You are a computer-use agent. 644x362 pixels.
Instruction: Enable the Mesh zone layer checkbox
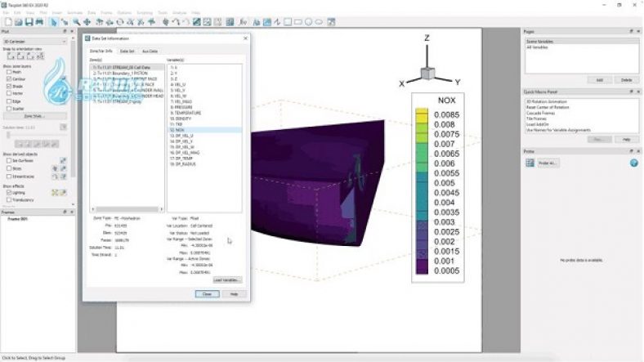(x=9, y=71)
